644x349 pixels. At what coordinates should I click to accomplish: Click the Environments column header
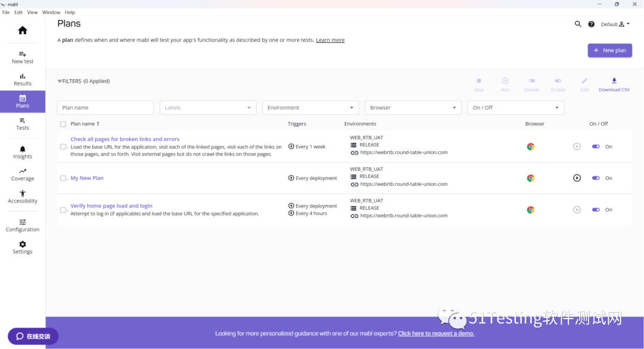pos(360,123)
